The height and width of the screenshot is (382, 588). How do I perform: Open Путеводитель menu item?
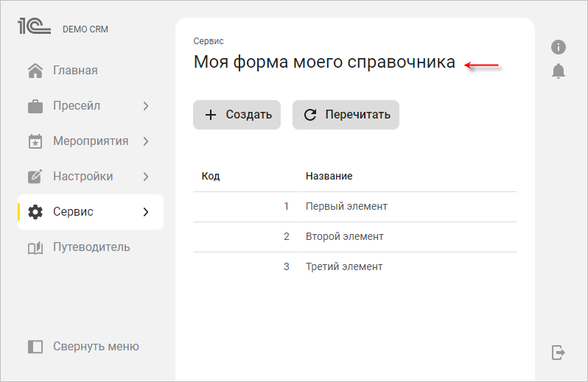[x=91, y=247]
